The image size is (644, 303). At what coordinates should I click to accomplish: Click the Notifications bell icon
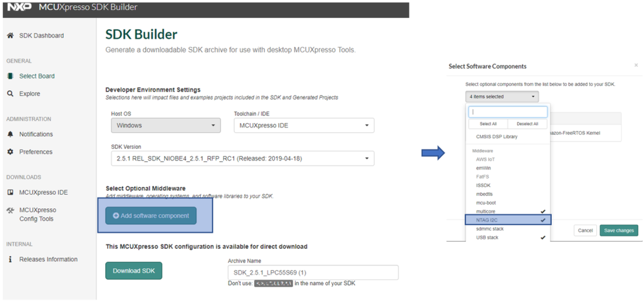[11, 134]
